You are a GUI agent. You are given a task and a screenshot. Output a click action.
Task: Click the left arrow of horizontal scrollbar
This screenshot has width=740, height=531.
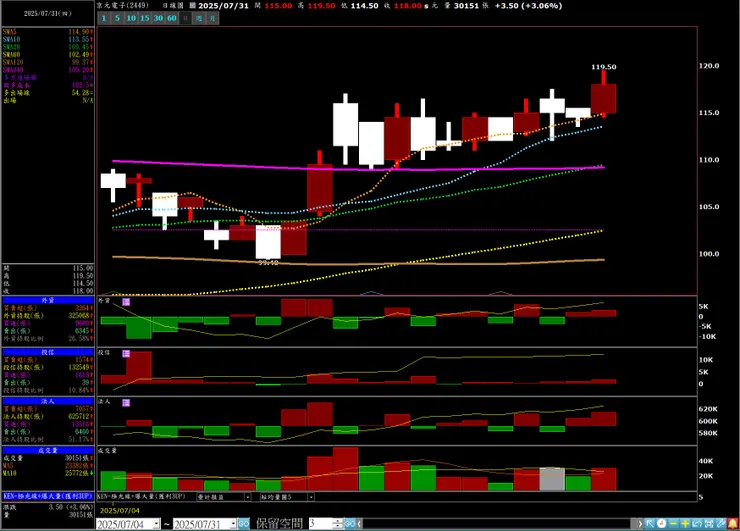(x=360, y=523)
